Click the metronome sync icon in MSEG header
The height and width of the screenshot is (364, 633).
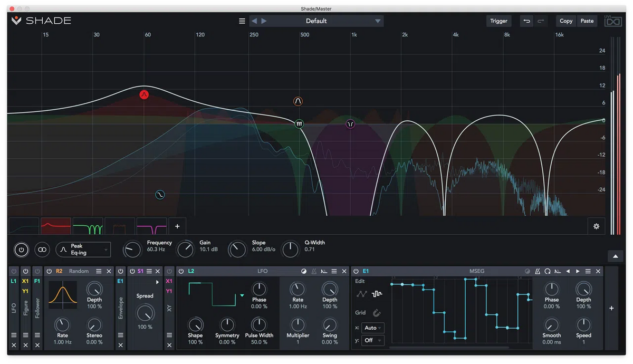pos(537,271)
